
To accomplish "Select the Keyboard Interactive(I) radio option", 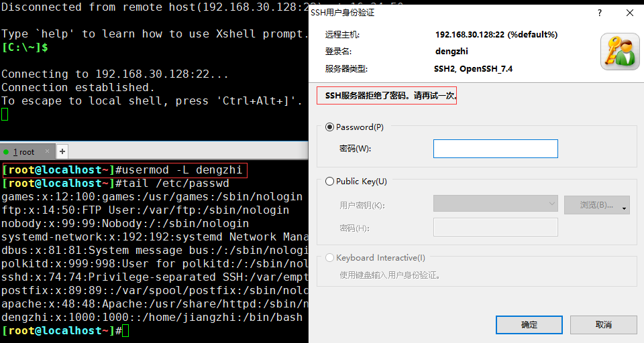I will coord(329,258).
